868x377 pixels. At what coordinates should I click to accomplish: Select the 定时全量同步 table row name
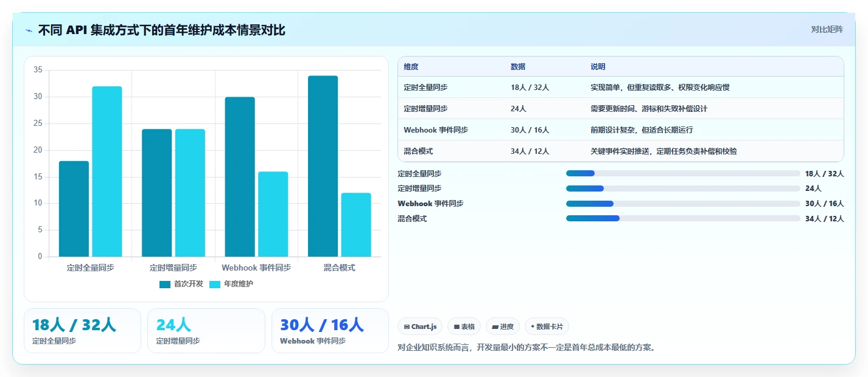425,88
